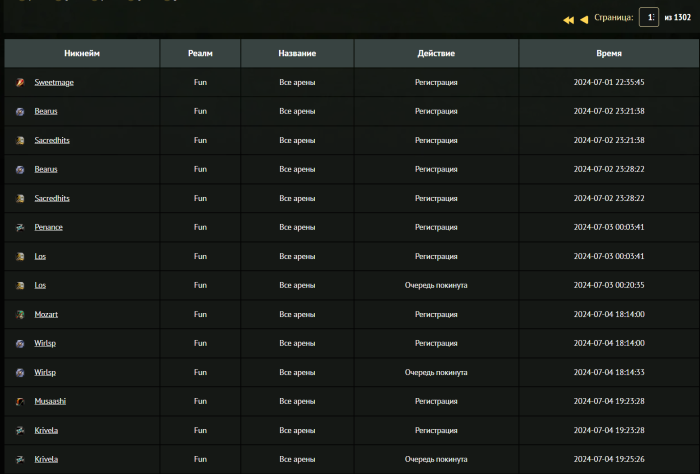The height and width of the screenshot is (474, 700).
Task: Select timestamp 2024-07-04 19:23:28 in Musaashi row
Action: (x=609, y=401)
